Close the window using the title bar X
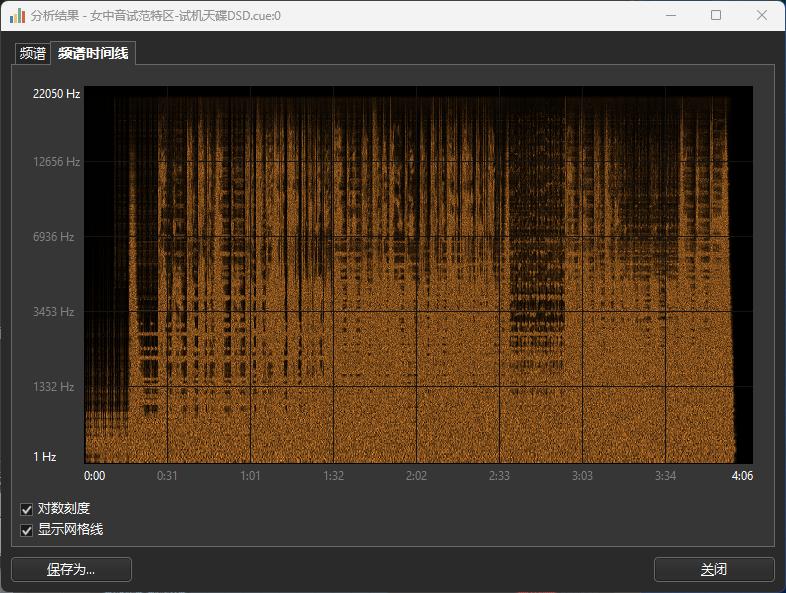Screen dimensions: 786x593 (x=763, y=15)
